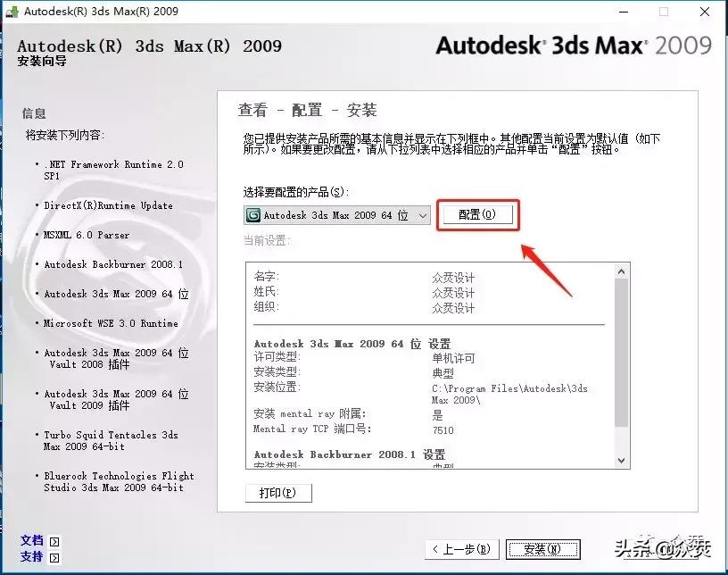Click the Autodesk icon in the title bar
Viewport: 728px width, 575px height.
pos(12,12)
